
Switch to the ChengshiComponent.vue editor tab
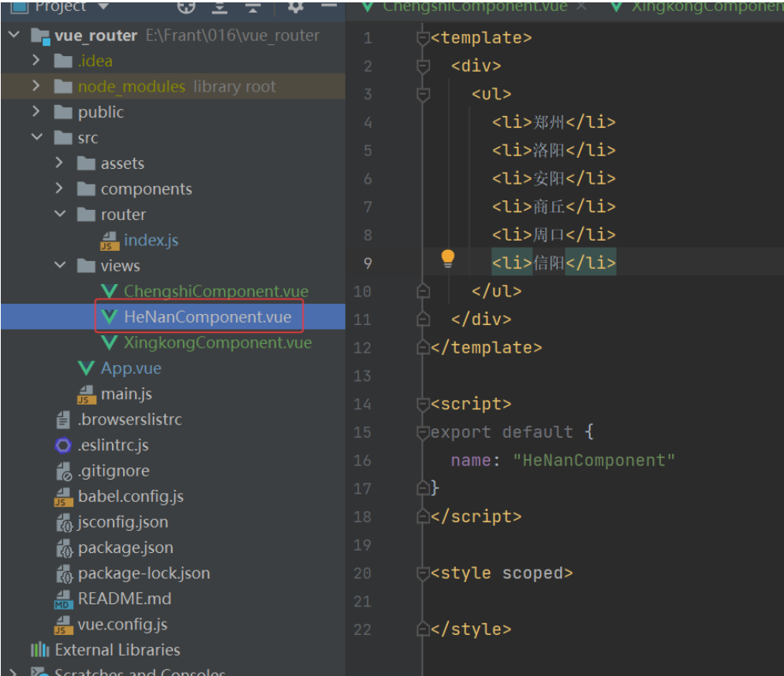point(475,6)
